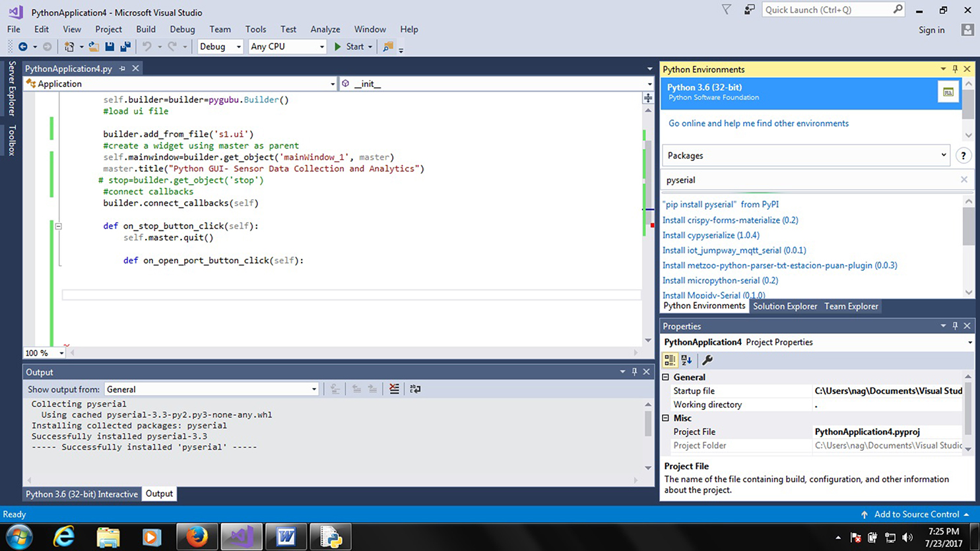
Task: Open the Project menu
Action: [108, 29]
